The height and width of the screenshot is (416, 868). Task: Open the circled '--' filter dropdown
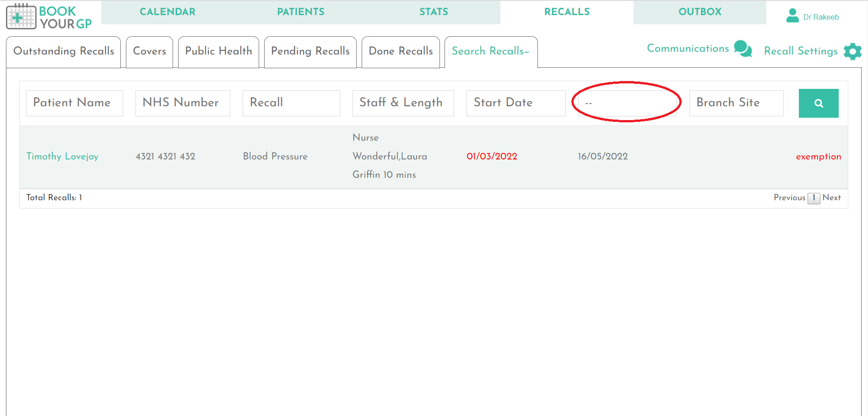point(627,103)
